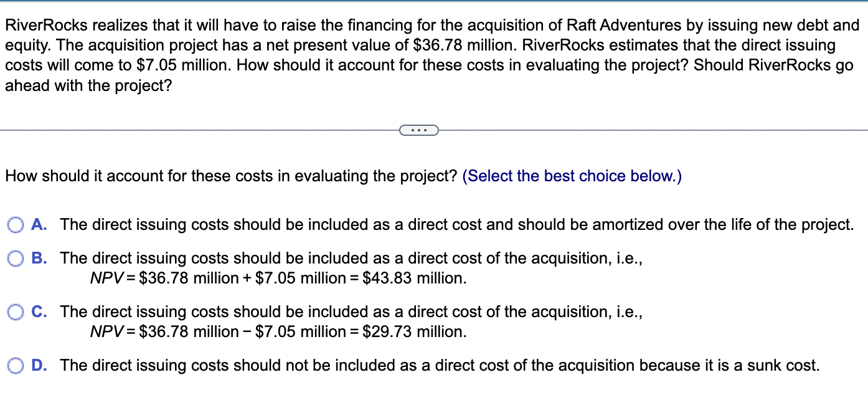Select radio button for choice C
Image resolution: width=868 pixels, height=395 pixels.
tap(15, 312)
